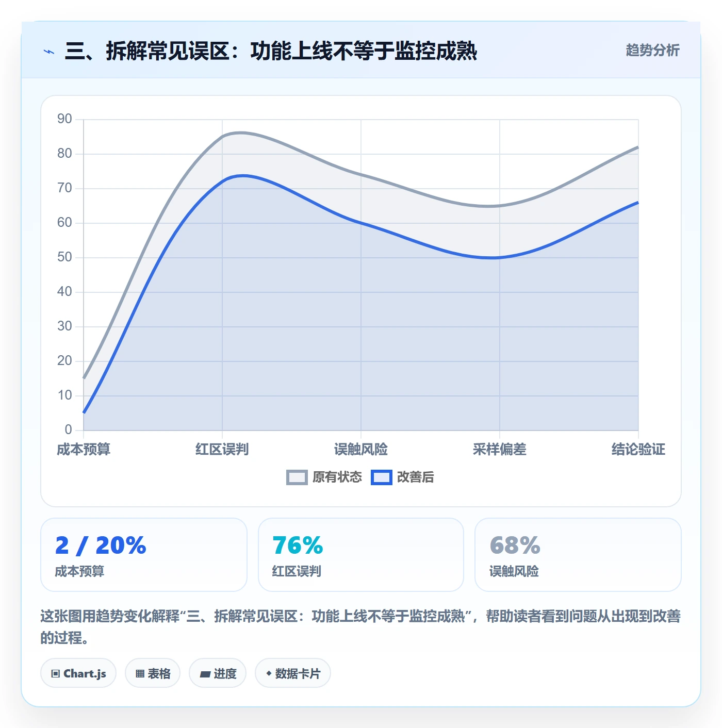
Task: Click the bar icon in the 进度 chip
Action: click(x=205, y=674)
